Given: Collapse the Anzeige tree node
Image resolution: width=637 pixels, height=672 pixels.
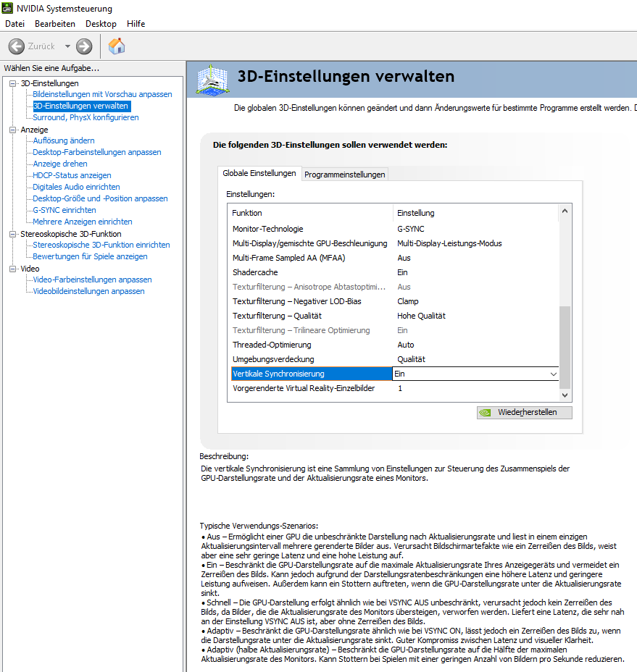Looking at the screenshot, I should coord(13,130).
